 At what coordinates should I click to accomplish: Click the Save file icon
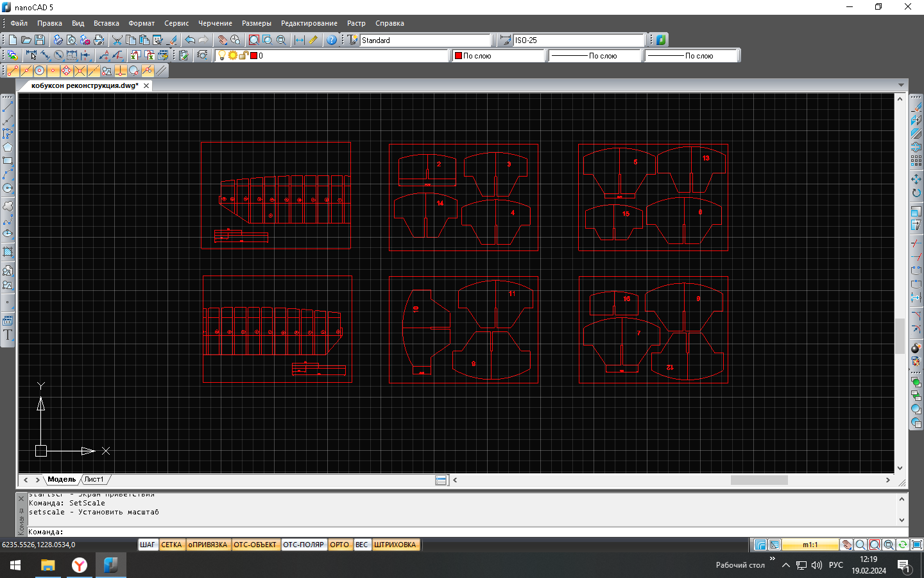click(x=40, y=40)
